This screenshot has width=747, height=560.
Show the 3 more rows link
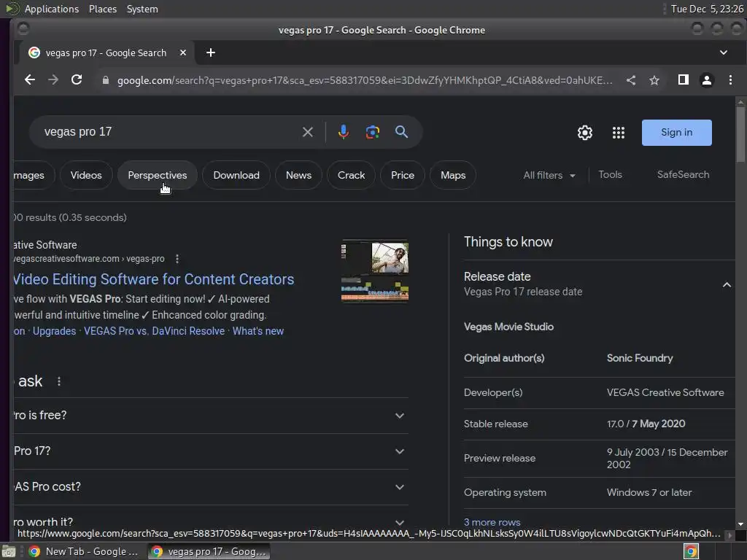coord(492,522)
